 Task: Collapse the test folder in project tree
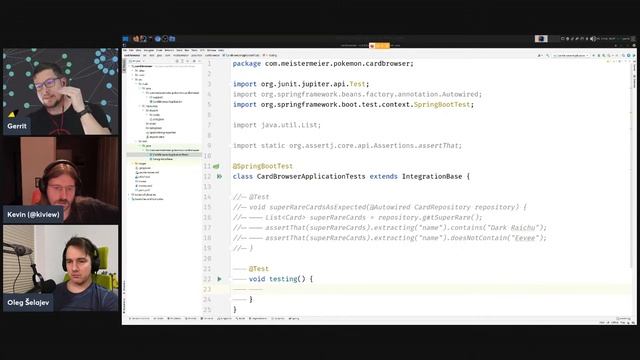pos(136,141)
